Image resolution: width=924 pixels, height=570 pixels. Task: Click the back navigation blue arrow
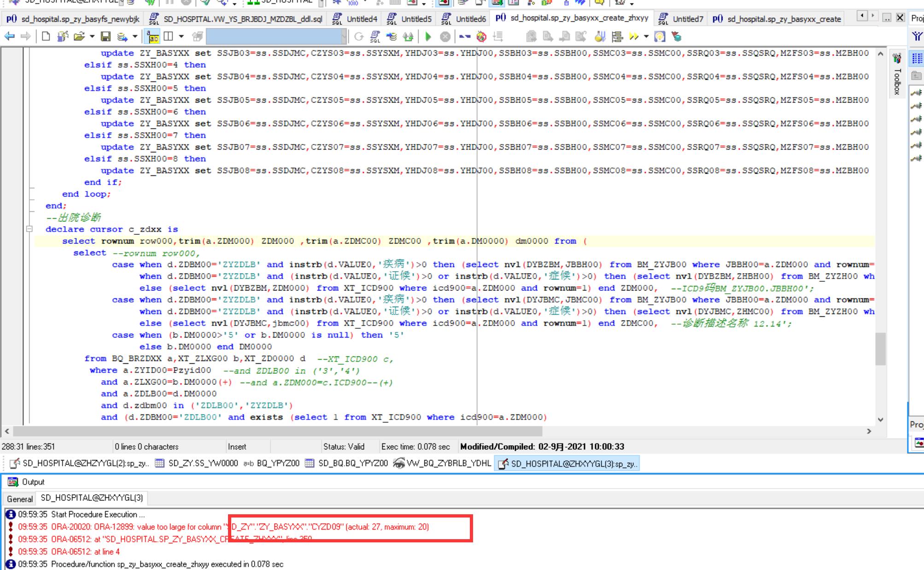coord(9,36)
